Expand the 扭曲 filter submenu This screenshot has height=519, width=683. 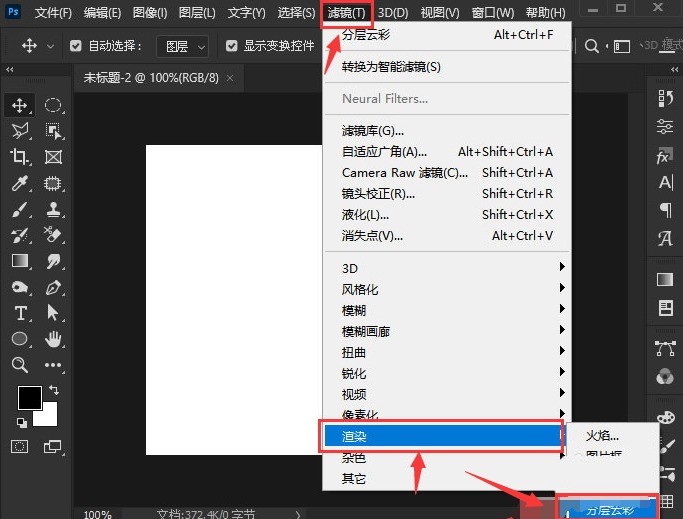pyautogui.click(x=447, y=352)
